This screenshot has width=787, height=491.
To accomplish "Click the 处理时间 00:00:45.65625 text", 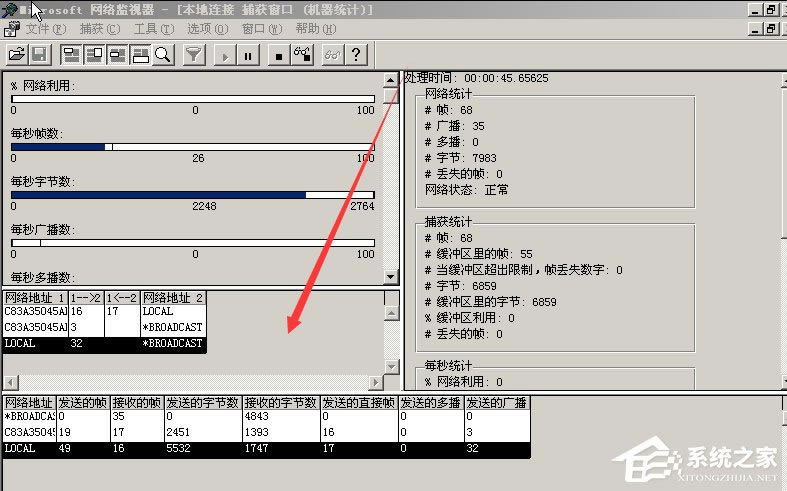I will click(476, 78).
